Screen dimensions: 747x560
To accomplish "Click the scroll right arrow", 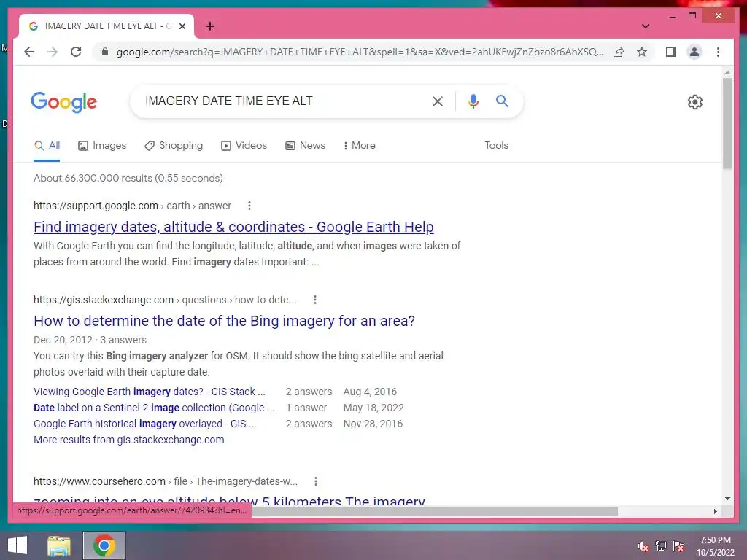I will pos(715,511).
